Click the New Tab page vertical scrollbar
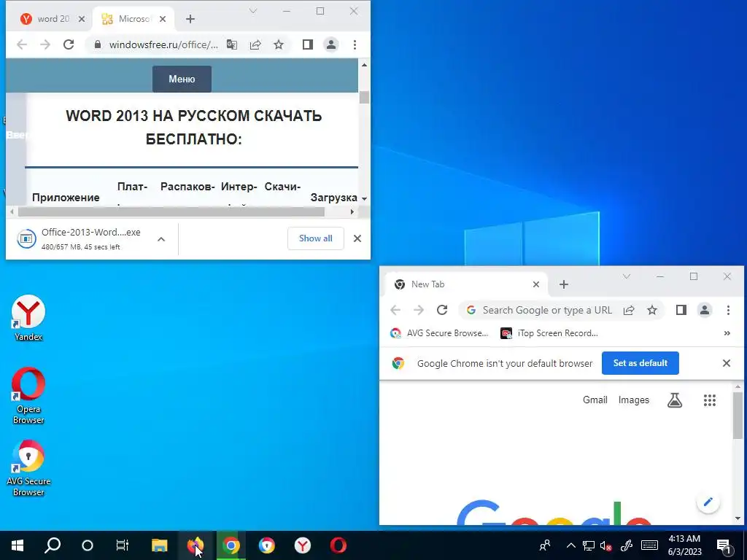The height and width of the screenshot is (560, 747). 738,414
